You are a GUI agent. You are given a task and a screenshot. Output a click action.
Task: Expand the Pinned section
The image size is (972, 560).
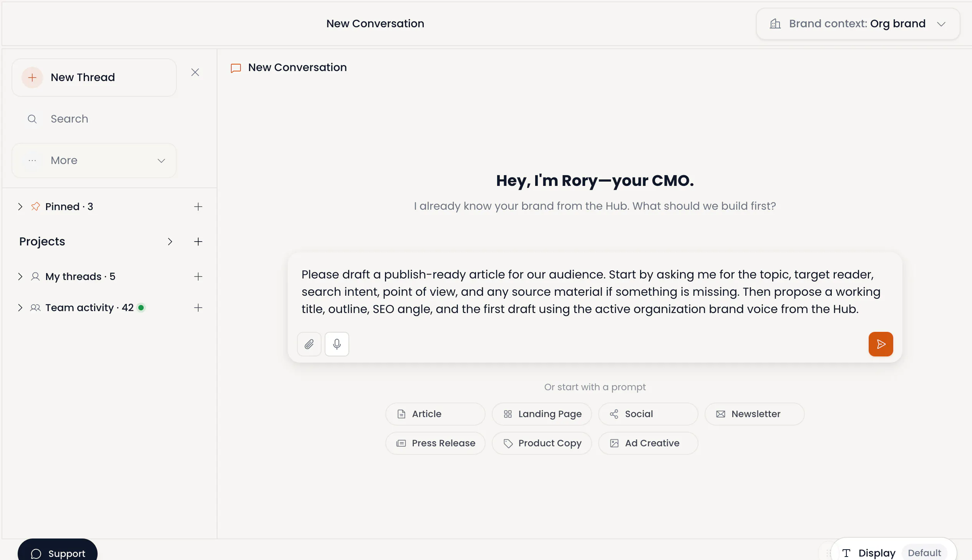pos(20,207)
